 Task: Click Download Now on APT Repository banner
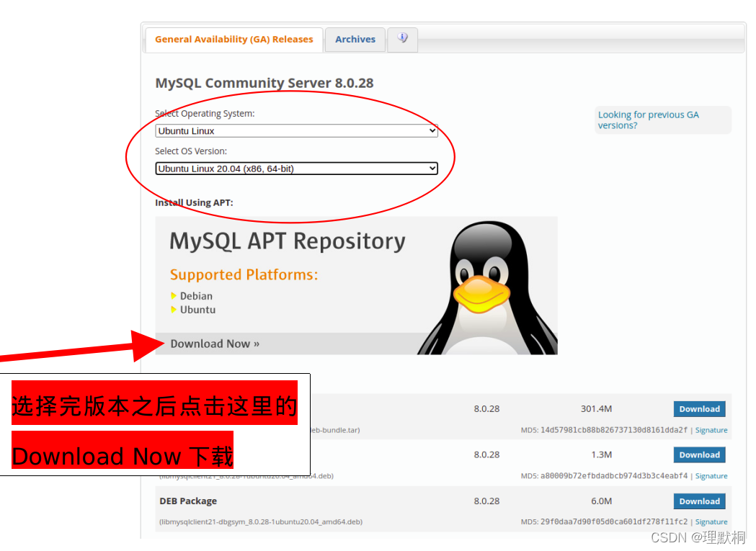click(215, 344)
